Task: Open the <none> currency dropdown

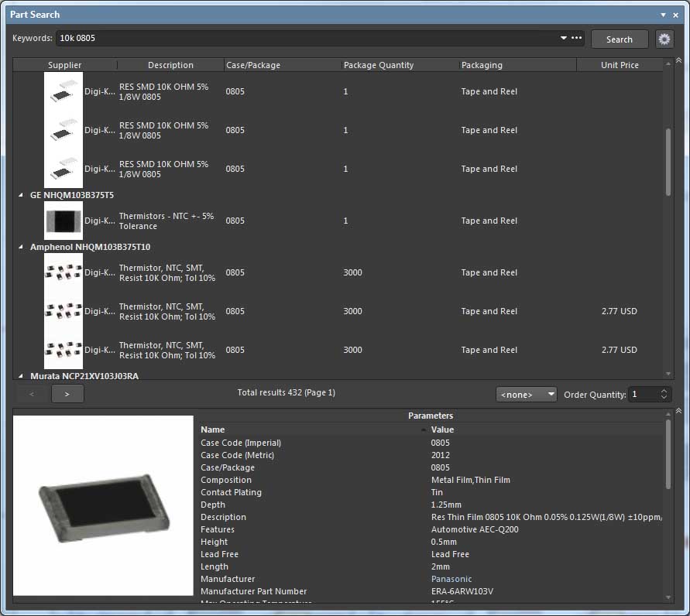Action: pyautogui.click(x=527, y=395)
